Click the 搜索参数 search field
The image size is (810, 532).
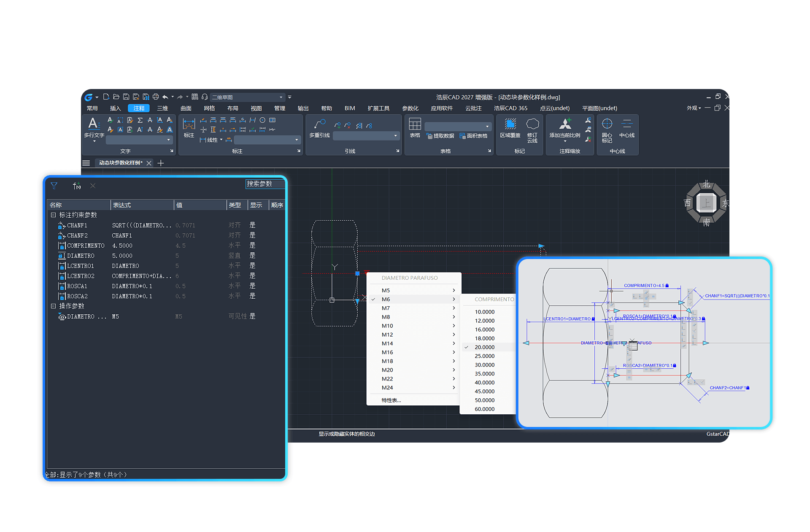click(x=265, y=184)
